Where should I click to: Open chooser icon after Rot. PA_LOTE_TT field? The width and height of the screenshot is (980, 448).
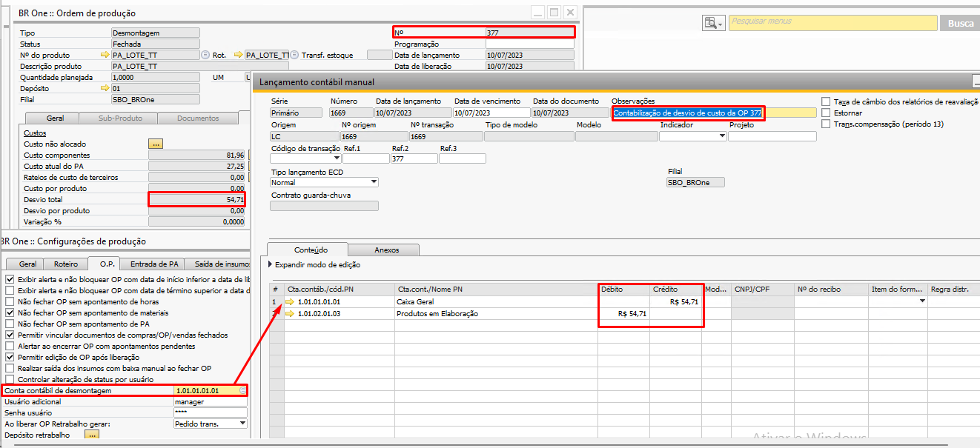[x=295, y=55]
